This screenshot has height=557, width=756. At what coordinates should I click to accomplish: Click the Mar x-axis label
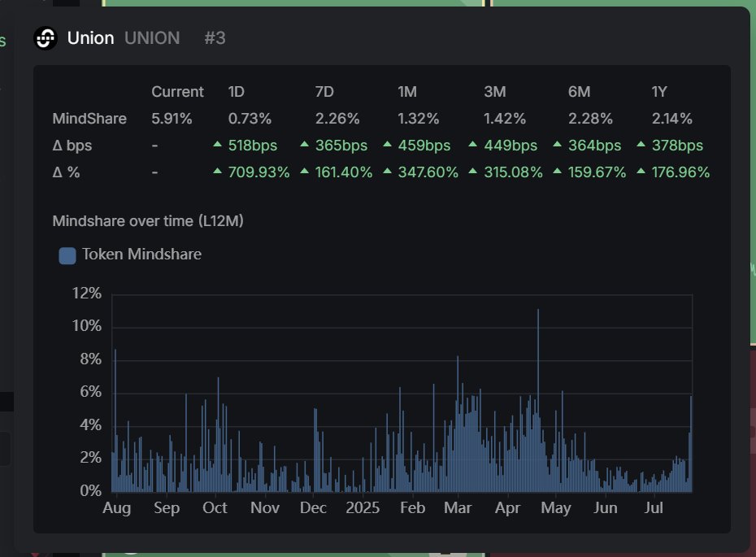pos(458,508)
